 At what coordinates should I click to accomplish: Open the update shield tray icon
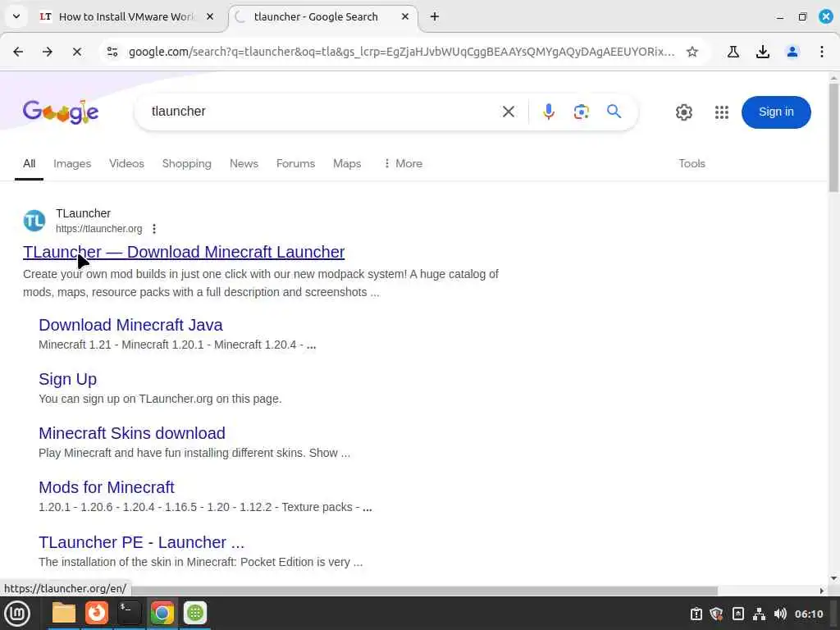click(716, 614)
